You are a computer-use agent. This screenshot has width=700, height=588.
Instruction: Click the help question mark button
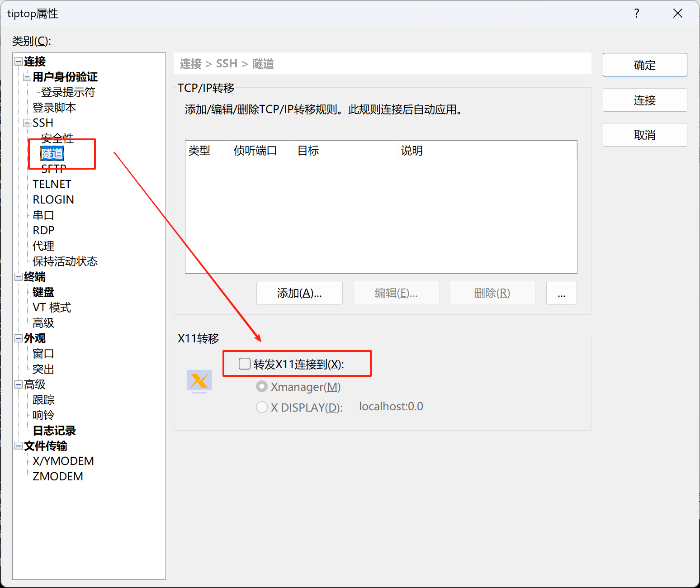636,14
